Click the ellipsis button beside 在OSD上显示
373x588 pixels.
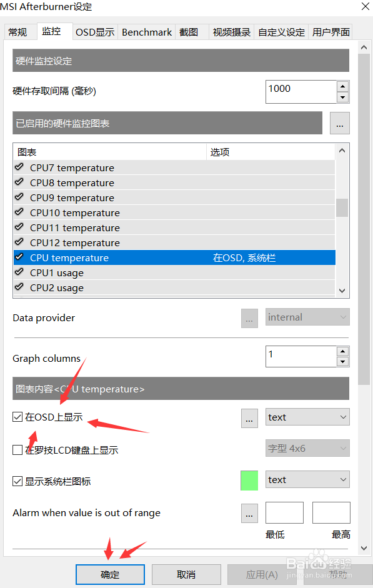coord(249,418)
